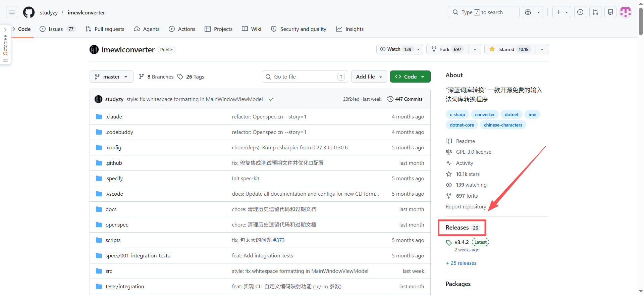Click the 10.1k stars star icon
644x295 pixels.
(449, 174)
